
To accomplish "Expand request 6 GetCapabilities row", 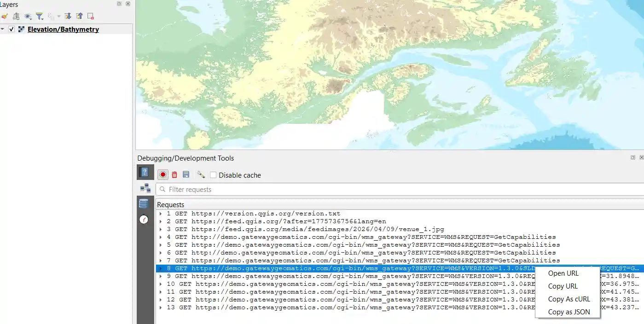I will coord(160,253).
